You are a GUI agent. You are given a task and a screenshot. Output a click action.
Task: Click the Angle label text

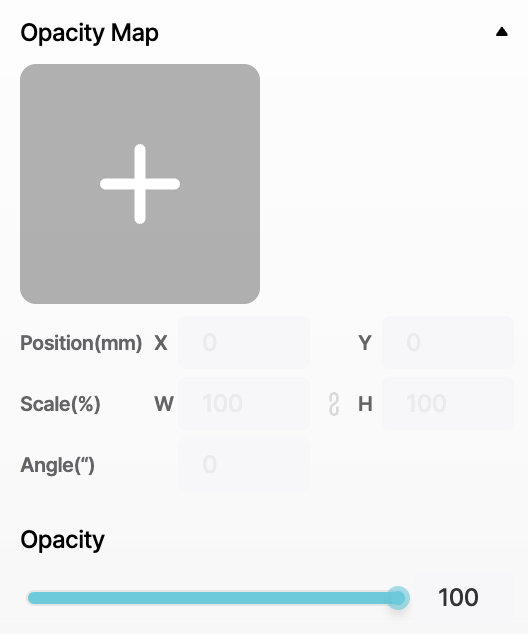(x=57, y=465)
